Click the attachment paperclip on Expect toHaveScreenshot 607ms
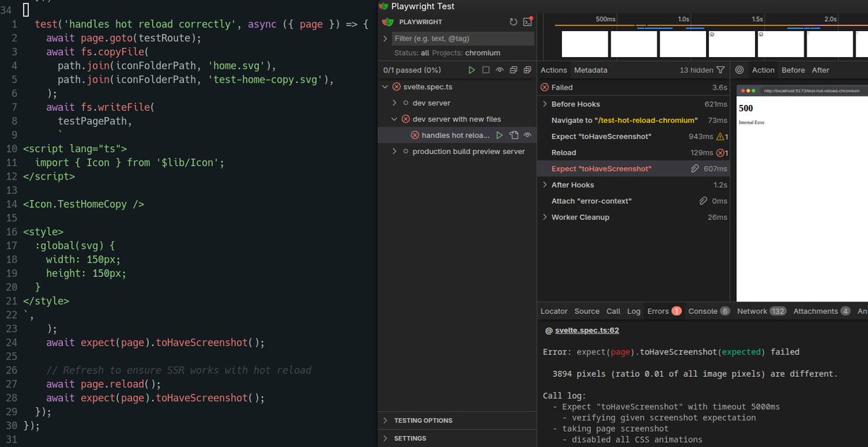 click(695, 169)
